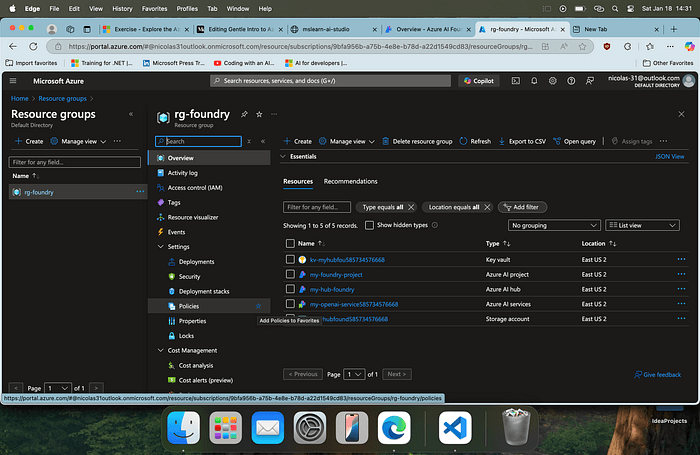Sort resources by Type column

pyautogui.click(x=498, y=243)
